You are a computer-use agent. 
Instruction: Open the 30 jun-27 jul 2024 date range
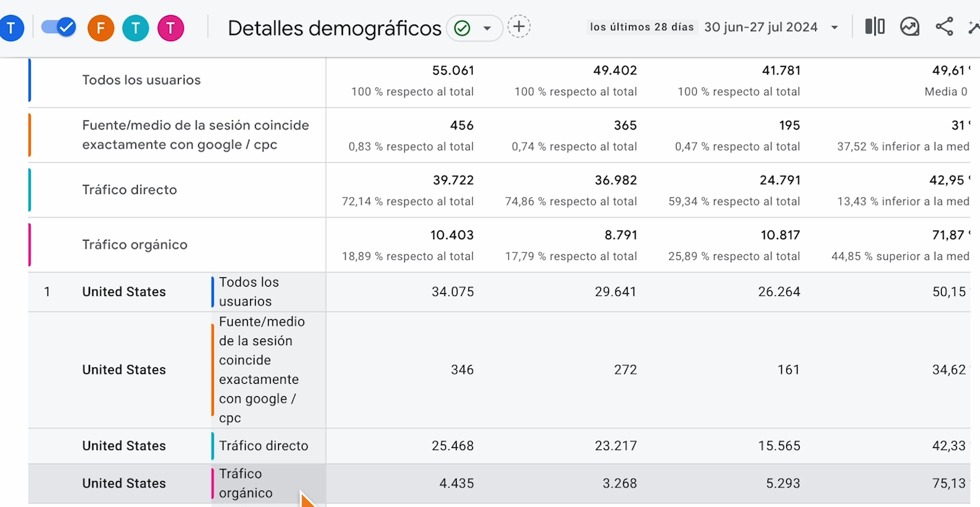point(771,27)
